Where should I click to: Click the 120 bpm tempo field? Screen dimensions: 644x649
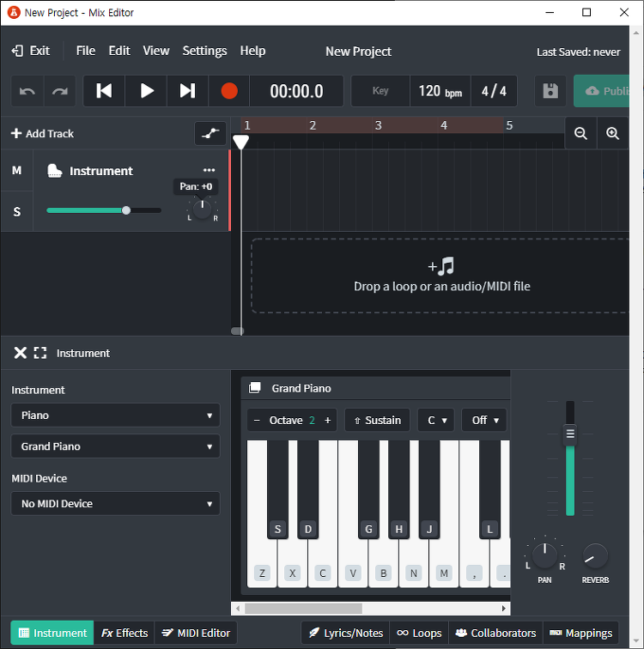tap(440, 91)
